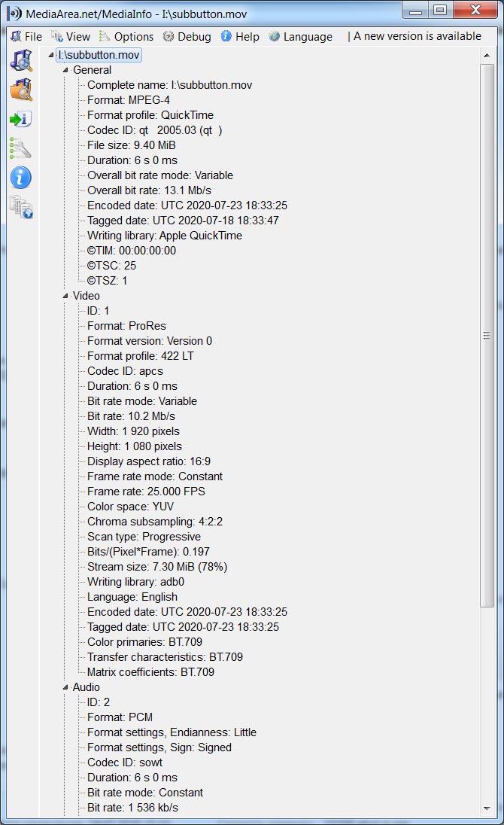The image size is (504, 825).
Task: Select '©TIM: 00:00:00:00' row
Action: (x=132, y=251)
